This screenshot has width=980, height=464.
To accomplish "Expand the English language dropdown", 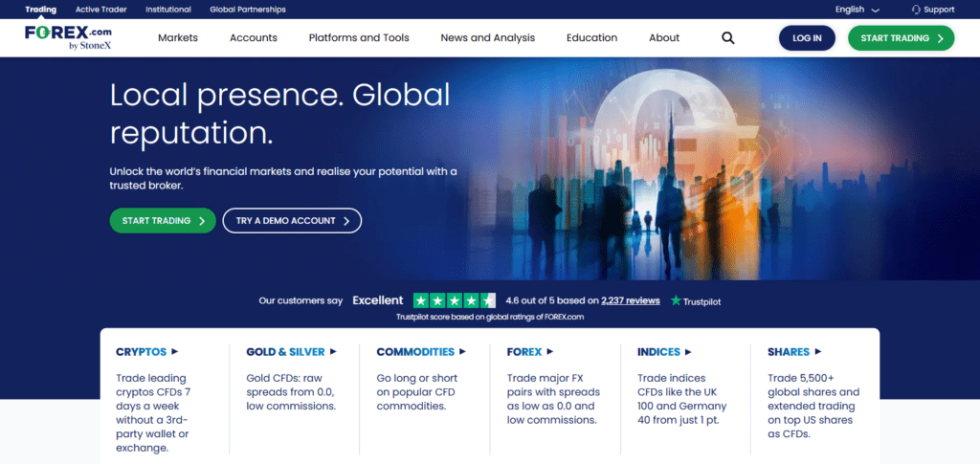I will pos(857,10).
